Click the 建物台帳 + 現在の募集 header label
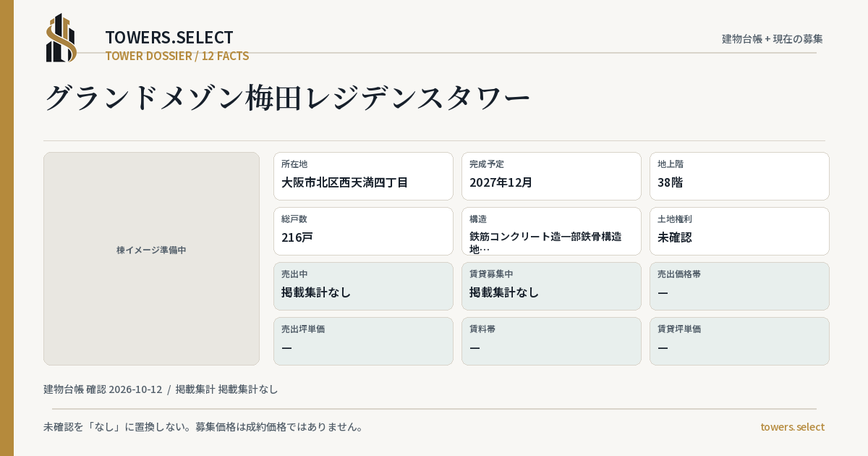 pyautogui.click(x=773, y=38)
